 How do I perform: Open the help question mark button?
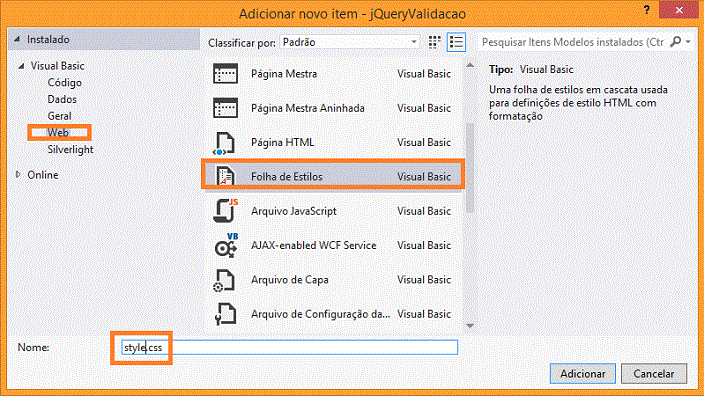pyautogui.click(x=647, y=10)
